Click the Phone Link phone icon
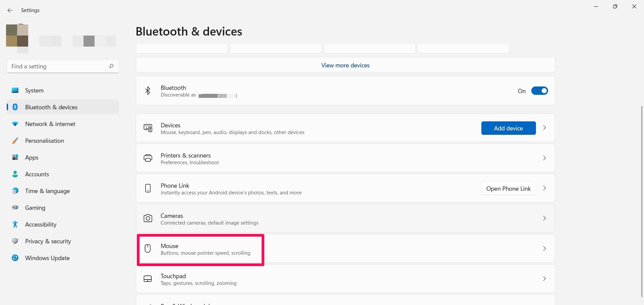Screen dimensions: 644x305 pos(148,188)
